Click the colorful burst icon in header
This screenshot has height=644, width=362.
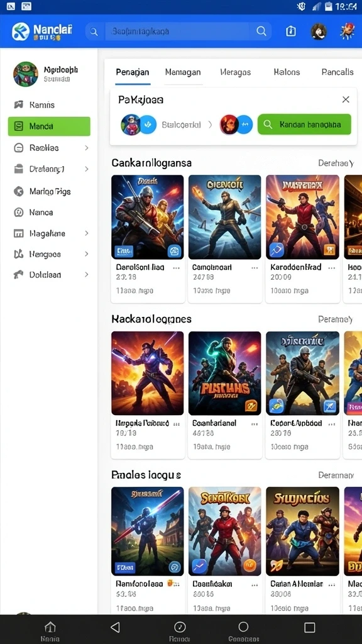pyautogui.click(x=347, y=31)
